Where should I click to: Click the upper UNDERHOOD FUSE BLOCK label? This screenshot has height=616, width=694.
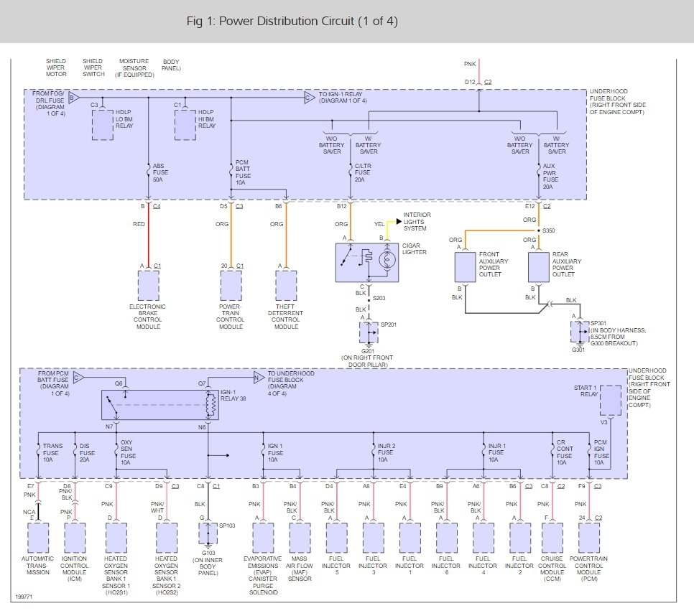tap(617, 102)
